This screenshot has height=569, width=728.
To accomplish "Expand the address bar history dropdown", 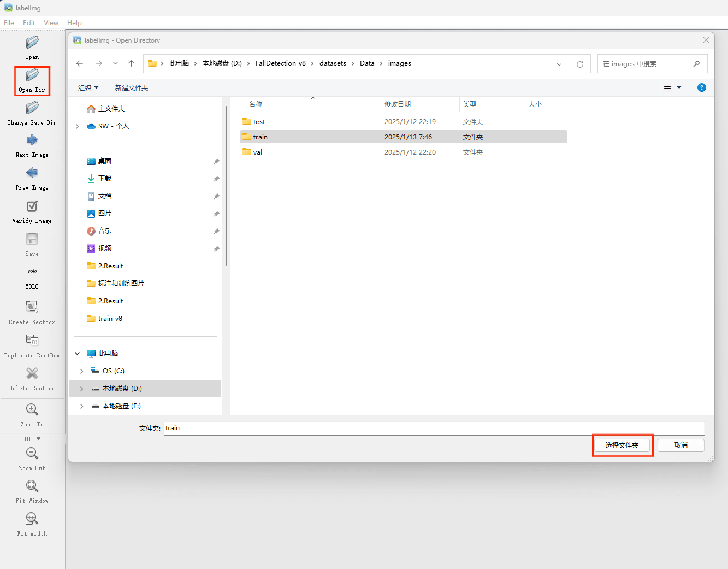I will (x=559, y=64).
